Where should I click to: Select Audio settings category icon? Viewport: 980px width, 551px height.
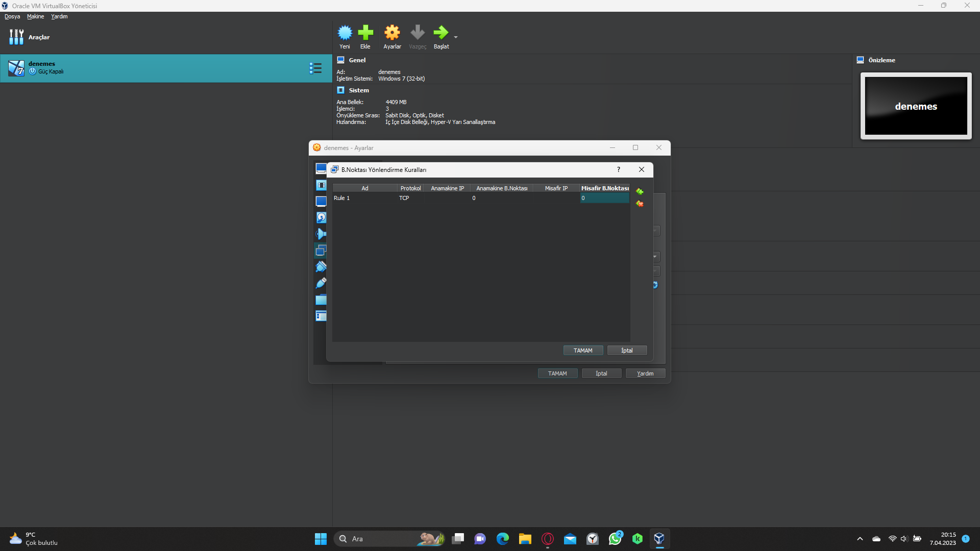coord(321,234)
